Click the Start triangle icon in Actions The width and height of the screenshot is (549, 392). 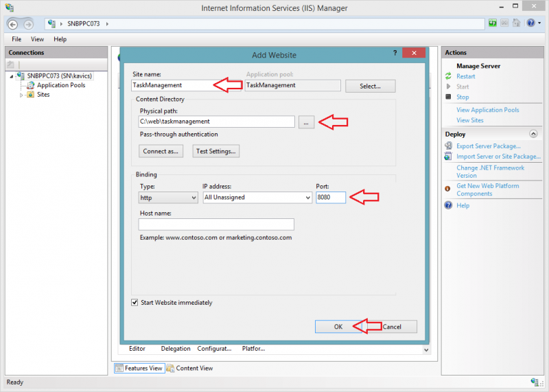coord(449,87)
